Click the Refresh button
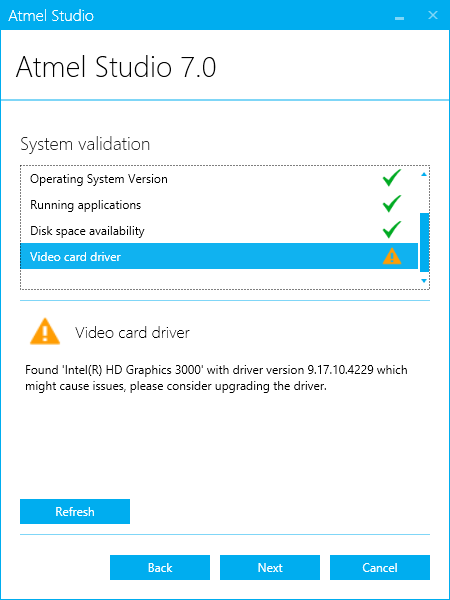Image resolution: width=450 pixels, height=600 pixels. 75,512
